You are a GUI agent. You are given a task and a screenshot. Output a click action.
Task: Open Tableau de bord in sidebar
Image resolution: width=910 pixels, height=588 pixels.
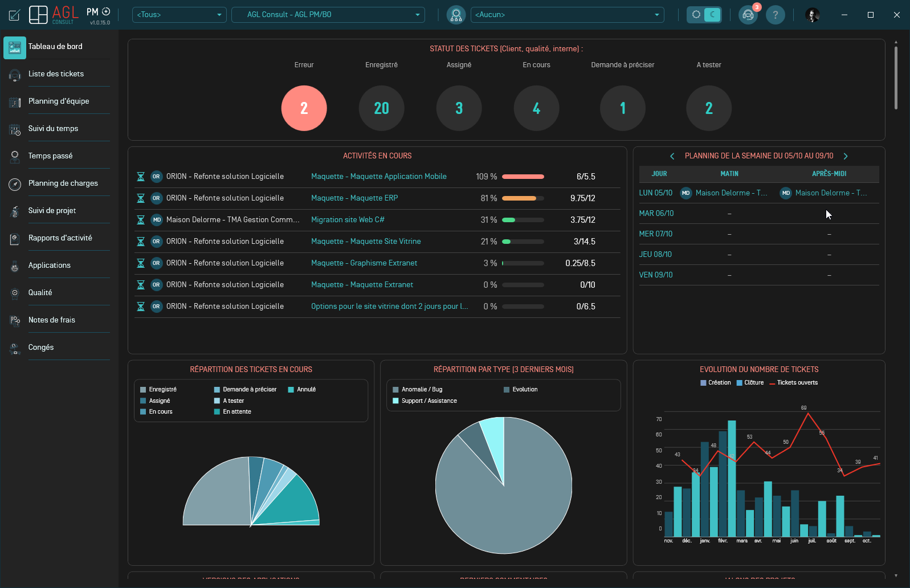[57, 47]
